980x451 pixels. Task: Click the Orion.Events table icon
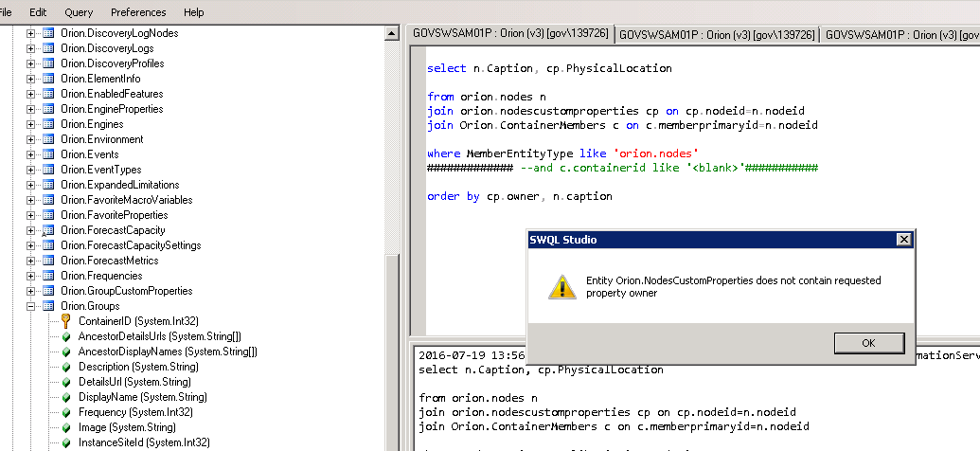pyautogui.click(x=48, y=154)
